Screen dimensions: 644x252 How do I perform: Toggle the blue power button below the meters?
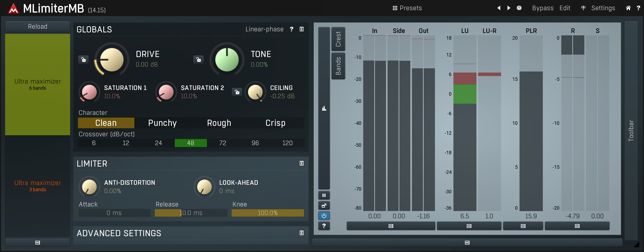click(x=324, y=216)
